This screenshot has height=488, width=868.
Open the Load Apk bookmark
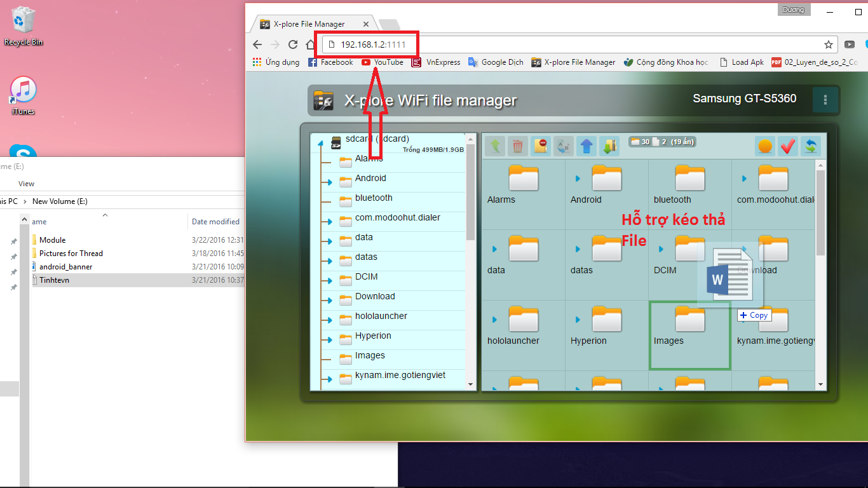point(742,62)
